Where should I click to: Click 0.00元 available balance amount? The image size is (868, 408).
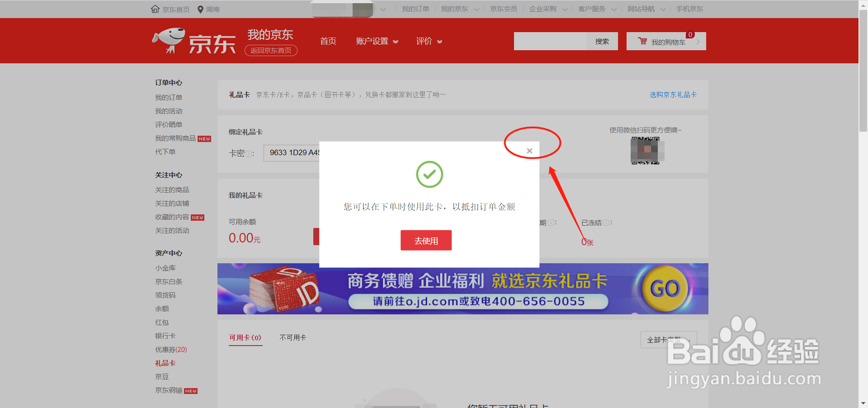[245, 238]
